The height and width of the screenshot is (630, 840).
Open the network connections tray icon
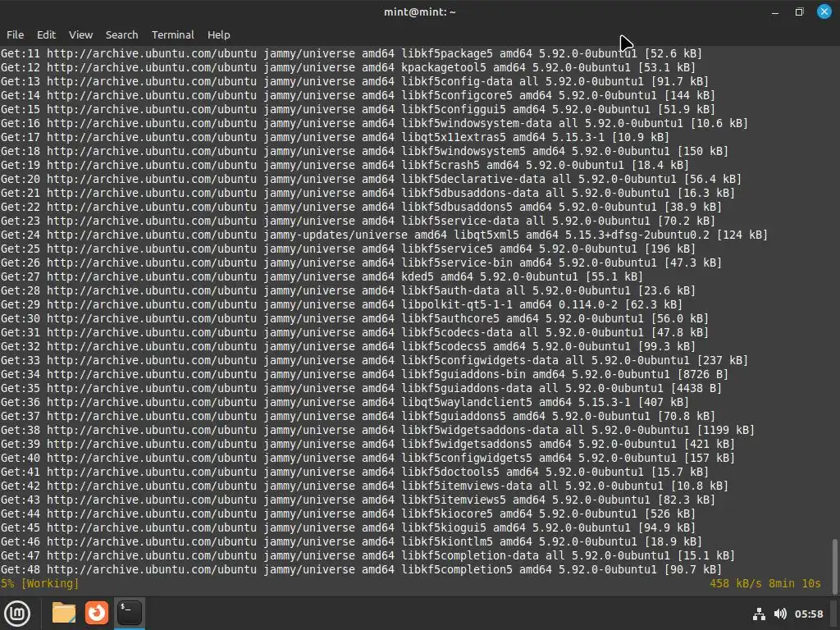759,614
